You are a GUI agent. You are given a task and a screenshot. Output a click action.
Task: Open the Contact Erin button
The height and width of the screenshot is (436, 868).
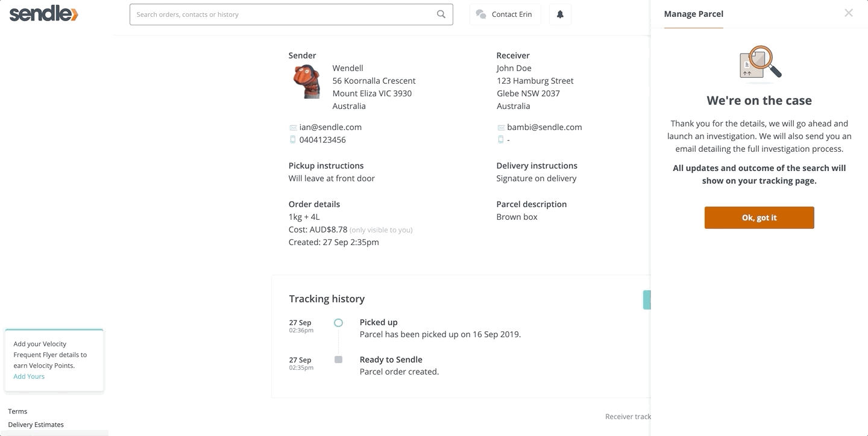click(x=505, y=14)
